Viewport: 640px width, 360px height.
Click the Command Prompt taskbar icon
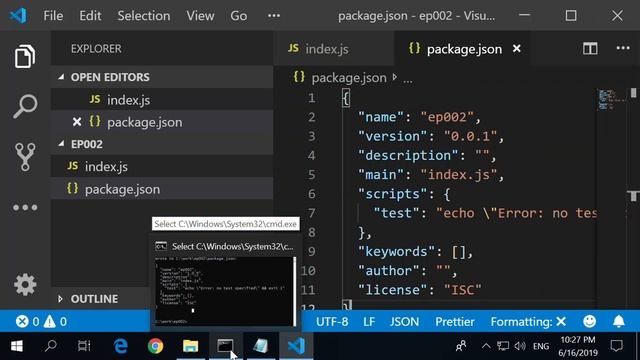click(x=225, y=346)
